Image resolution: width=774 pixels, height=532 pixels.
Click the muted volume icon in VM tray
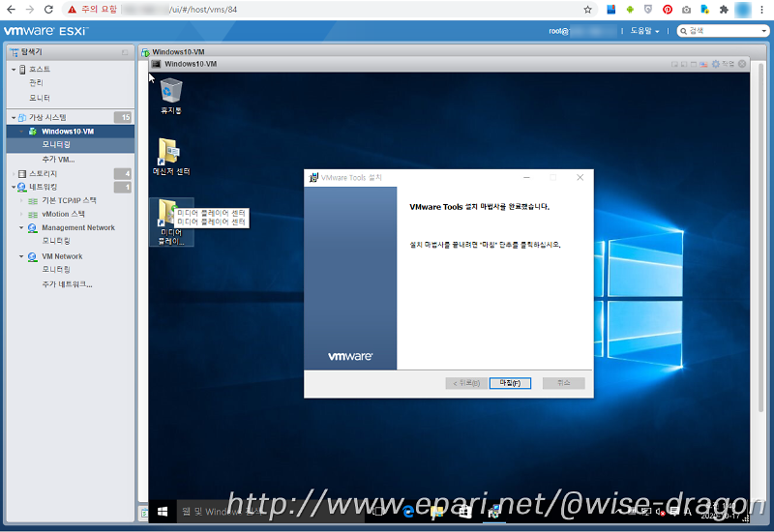660,513
